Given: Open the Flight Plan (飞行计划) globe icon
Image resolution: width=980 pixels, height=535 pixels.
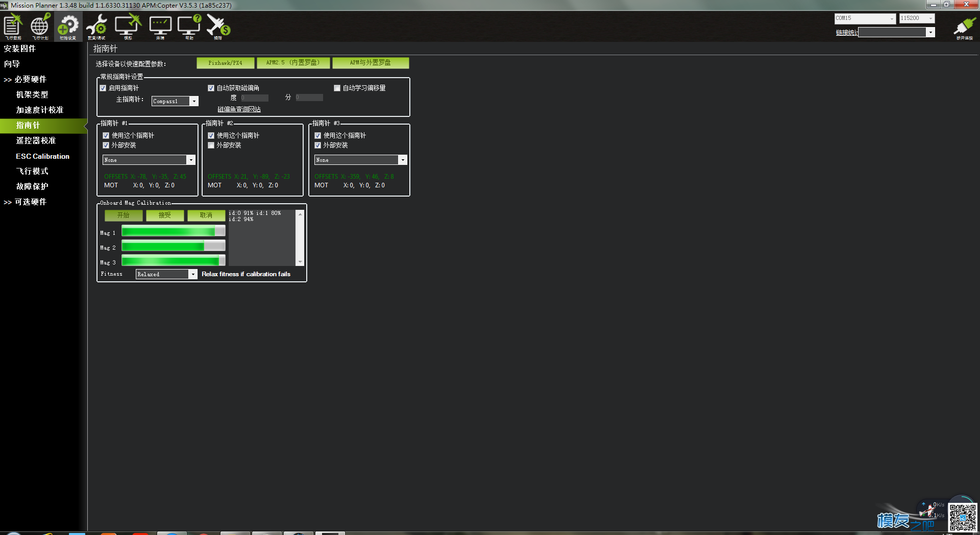Looking at the screenshot, I should pos(40,27).
